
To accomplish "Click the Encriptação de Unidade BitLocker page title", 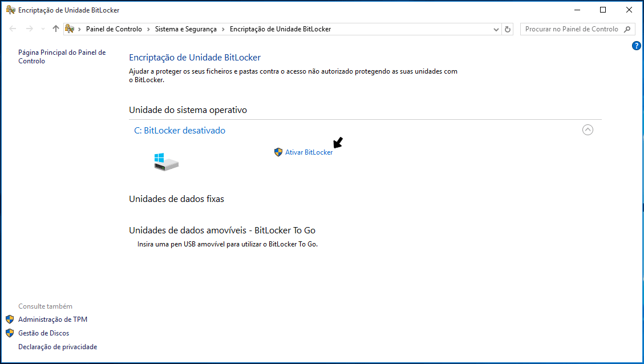I will [195, 58].
